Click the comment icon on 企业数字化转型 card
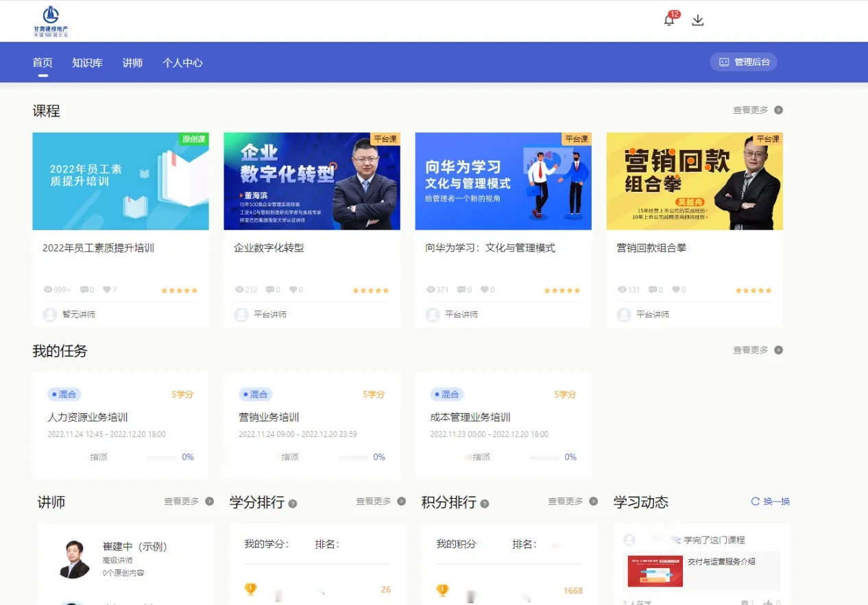The height and width of the screenshot is (605, 868). (269, 290)
